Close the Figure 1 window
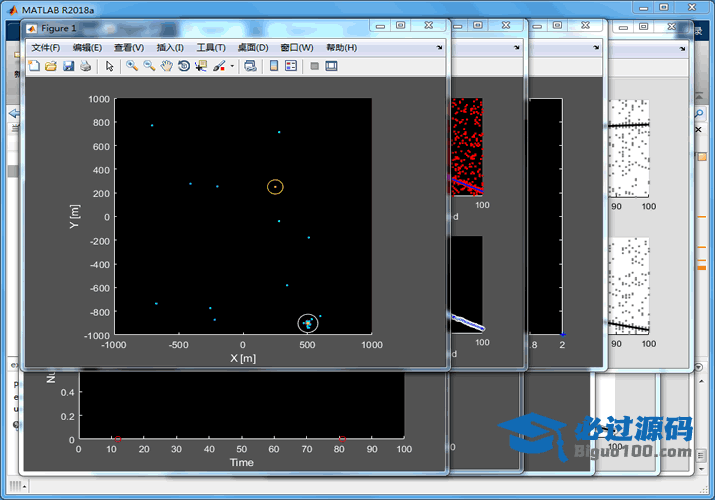This screenshot has width=715, height=500. point(429,26)
